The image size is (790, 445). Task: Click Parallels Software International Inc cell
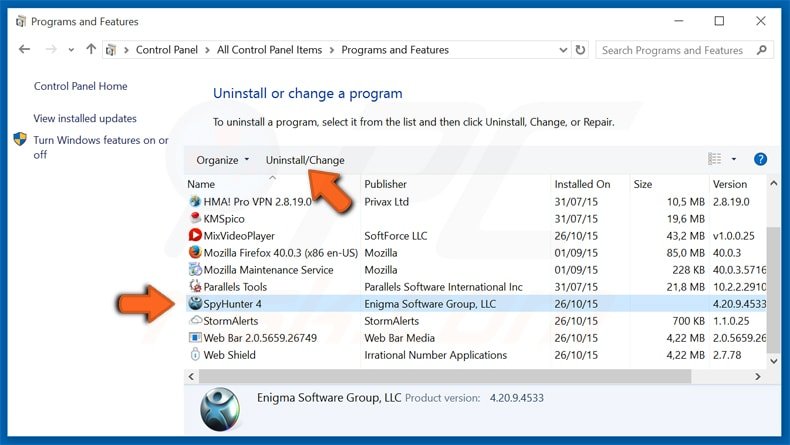point(443,287)
